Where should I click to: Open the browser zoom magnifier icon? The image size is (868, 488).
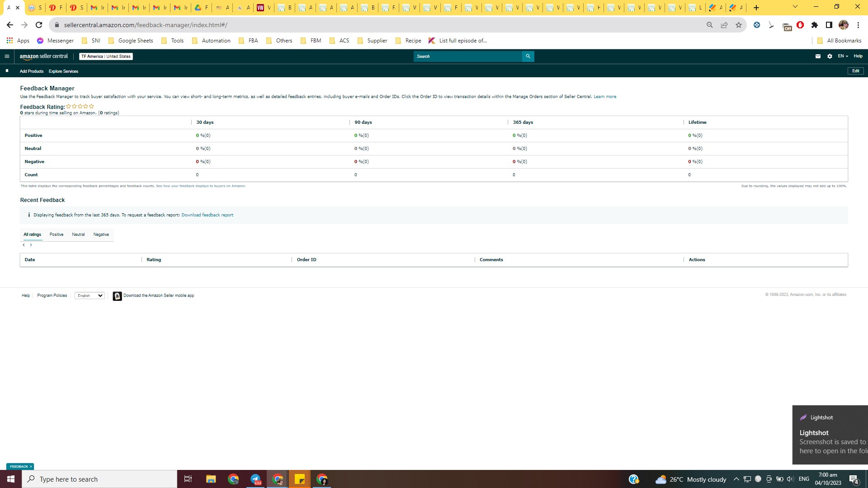coord(710,25)
